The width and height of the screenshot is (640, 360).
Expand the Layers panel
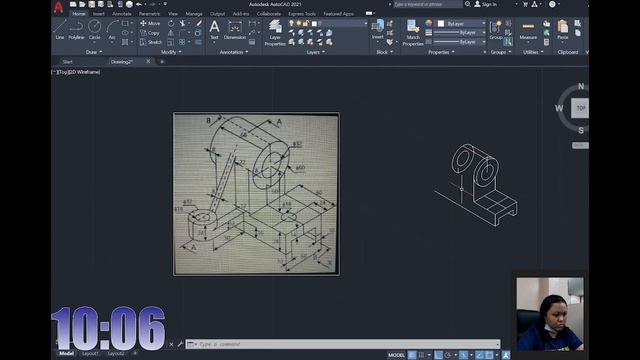(x=316, y=52)
